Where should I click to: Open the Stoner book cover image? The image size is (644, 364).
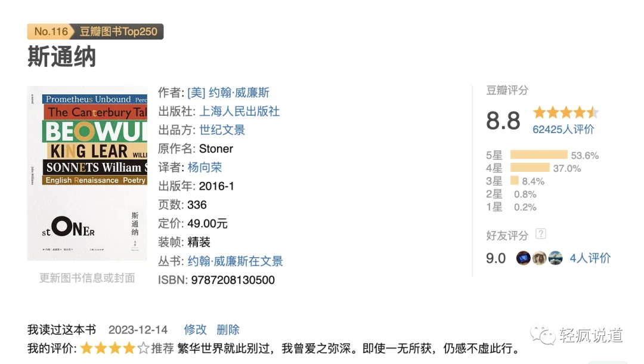pyautogui.click(x=87, y=173)
